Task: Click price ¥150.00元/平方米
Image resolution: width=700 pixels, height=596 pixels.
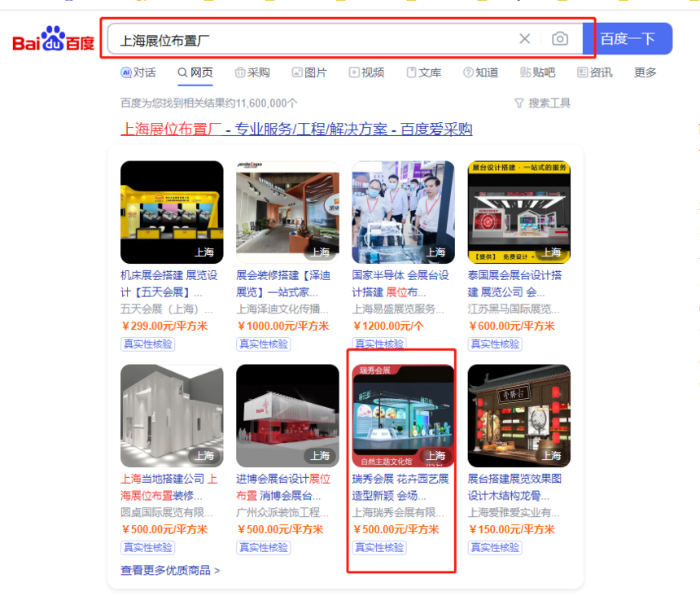Action: (x=512, y=529)
